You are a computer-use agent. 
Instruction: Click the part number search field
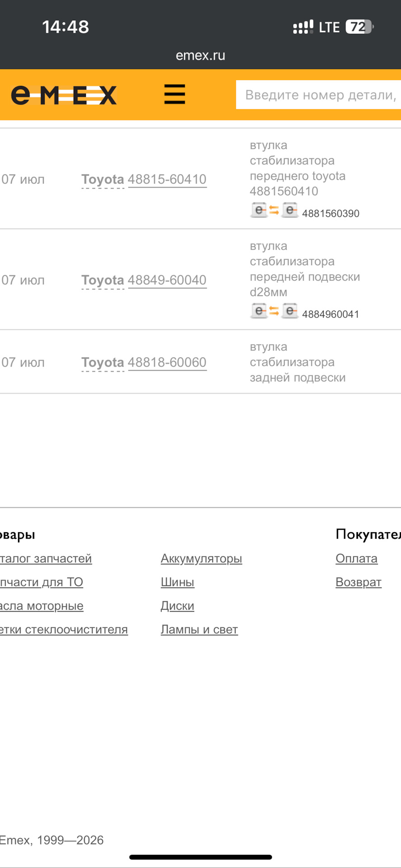pyautogui.click(x=318, y=94)
